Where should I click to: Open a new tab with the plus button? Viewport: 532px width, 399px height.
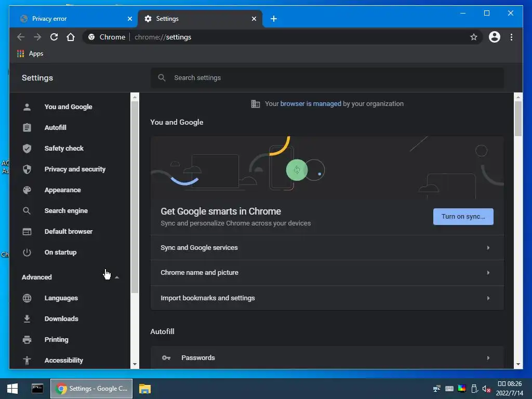pos(274,19)
